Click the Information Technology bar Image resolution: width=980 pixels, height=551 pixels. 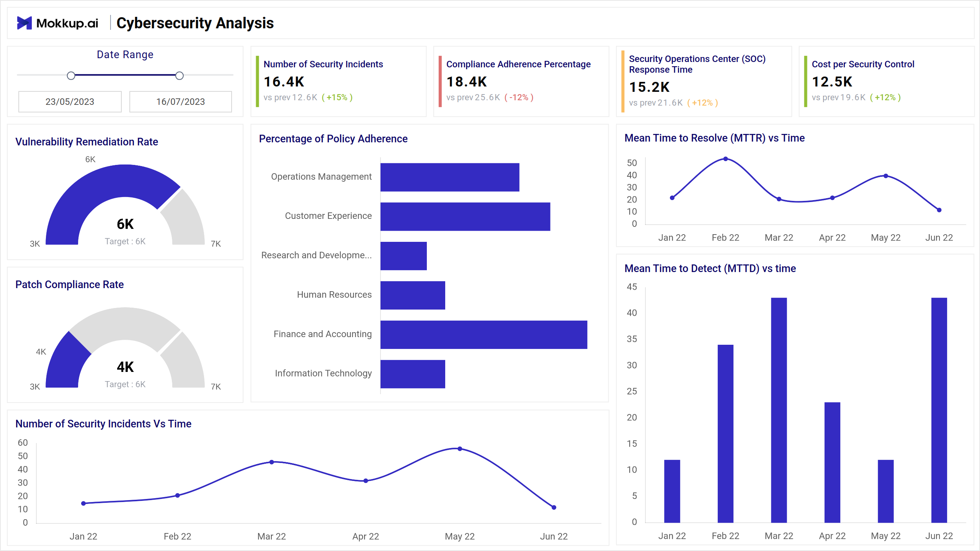click(x=413, y=374)
